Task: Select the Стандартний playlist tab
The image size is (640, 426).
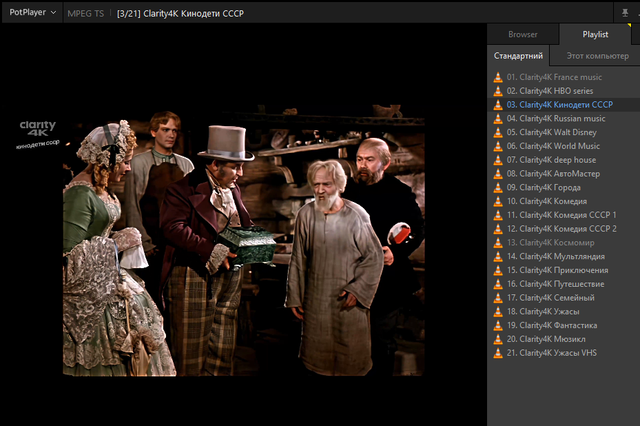Action: tap(518, 56)
